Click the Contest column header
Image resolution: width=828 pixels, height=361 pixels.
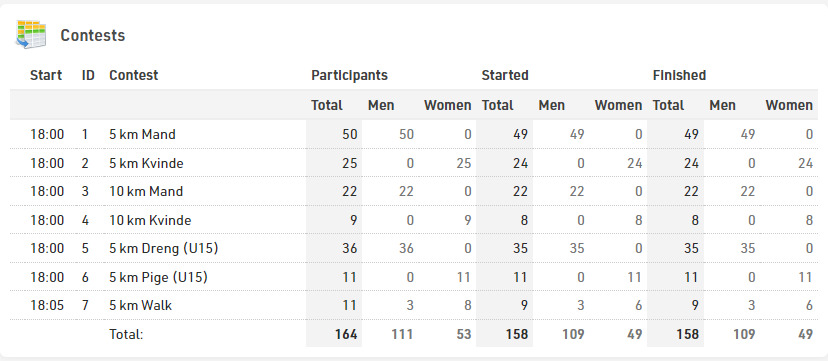point(134,75)
